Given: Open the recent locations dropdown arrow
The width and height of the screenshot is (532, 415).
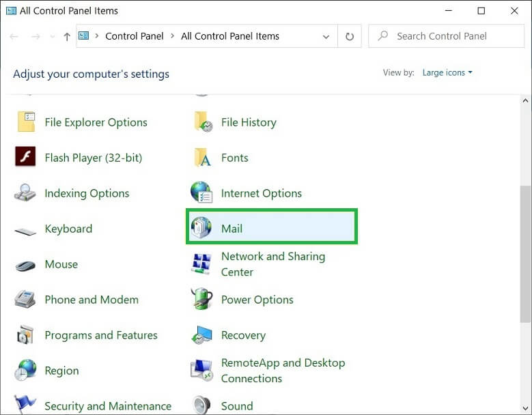Looking at the screenshot, I should pos(53,36).
